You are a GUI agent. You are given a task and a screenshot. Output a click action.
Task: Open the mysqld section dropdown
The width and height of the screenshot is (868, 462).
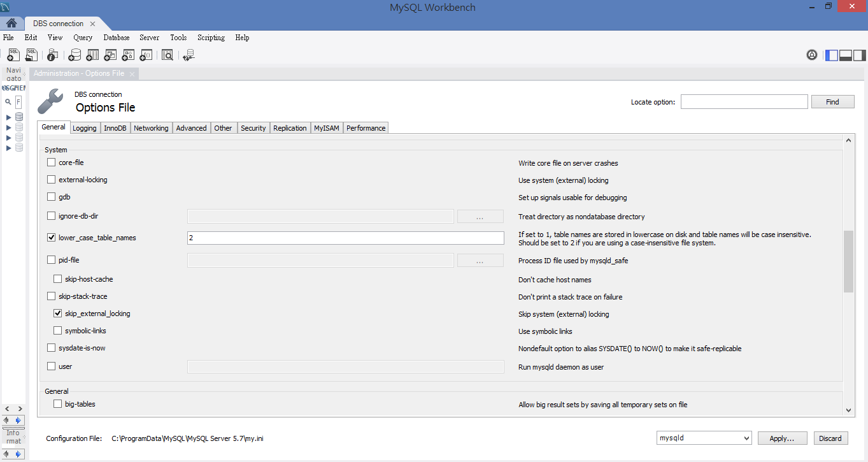click(704, 438)
